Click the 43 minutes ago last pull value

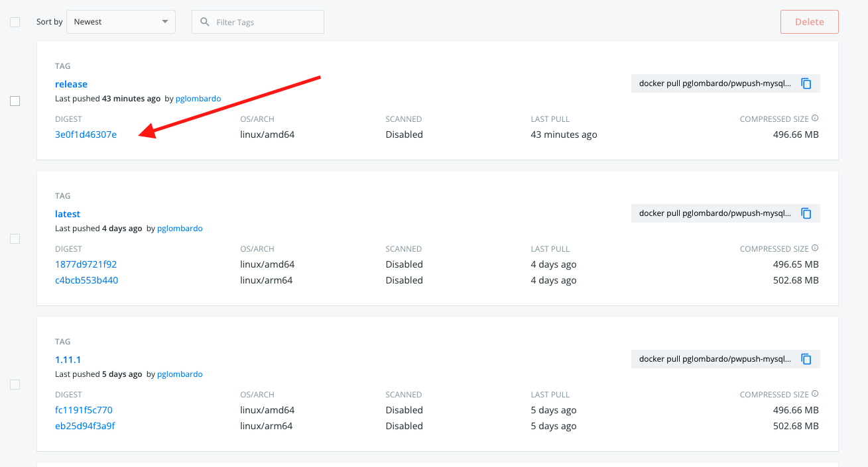coord(564,134)
